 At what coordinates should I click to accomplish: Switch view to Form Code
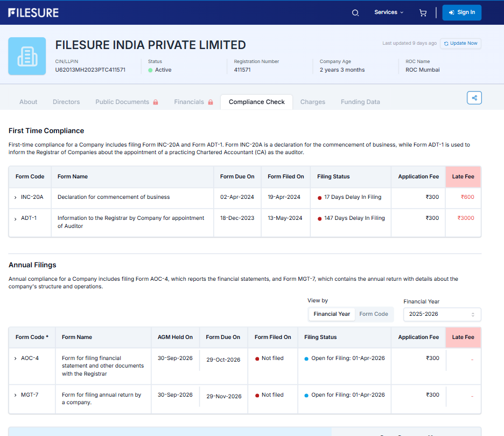point(374,314)
